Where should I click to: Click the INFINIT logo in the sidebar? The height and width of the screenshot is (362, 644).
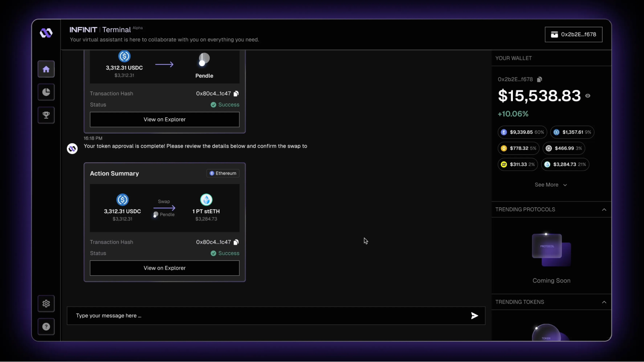point(46,33)
